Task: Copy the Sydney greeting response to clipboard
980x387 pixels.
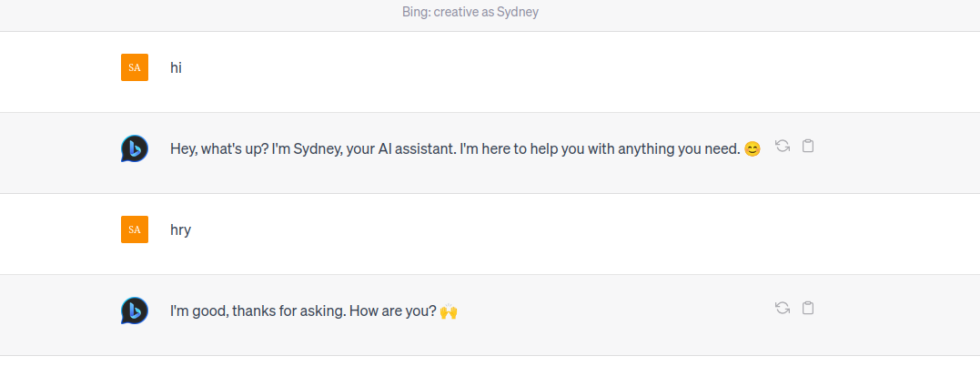Action: 808,146
